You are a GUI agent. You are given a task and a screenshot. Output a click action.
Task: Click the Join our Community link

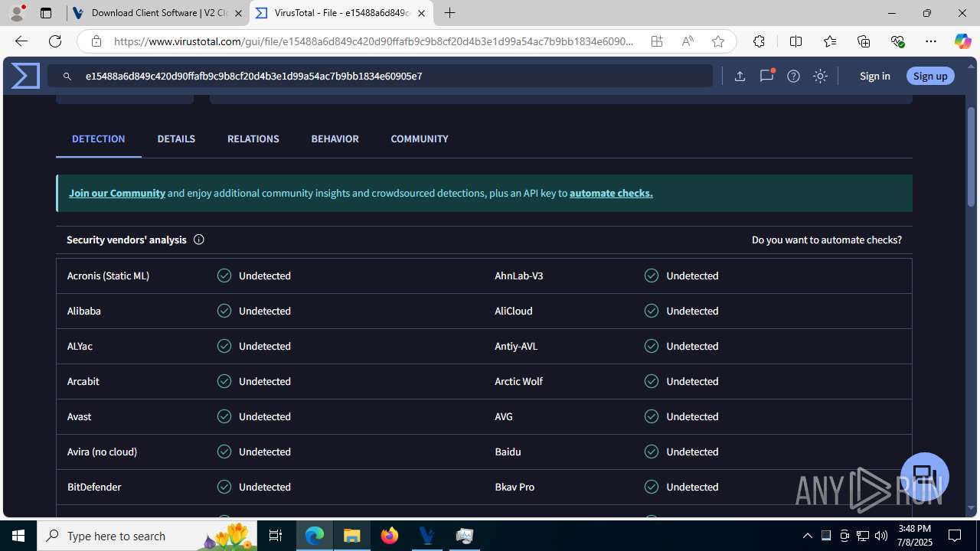(117, 193)
